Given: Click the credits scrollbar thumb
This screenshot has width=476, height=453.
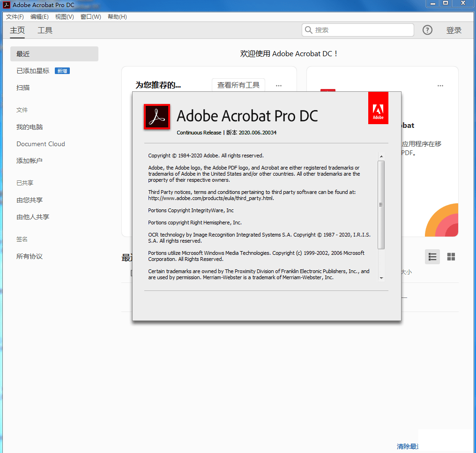Looking at the screenshot, I should tap(381, 205).
